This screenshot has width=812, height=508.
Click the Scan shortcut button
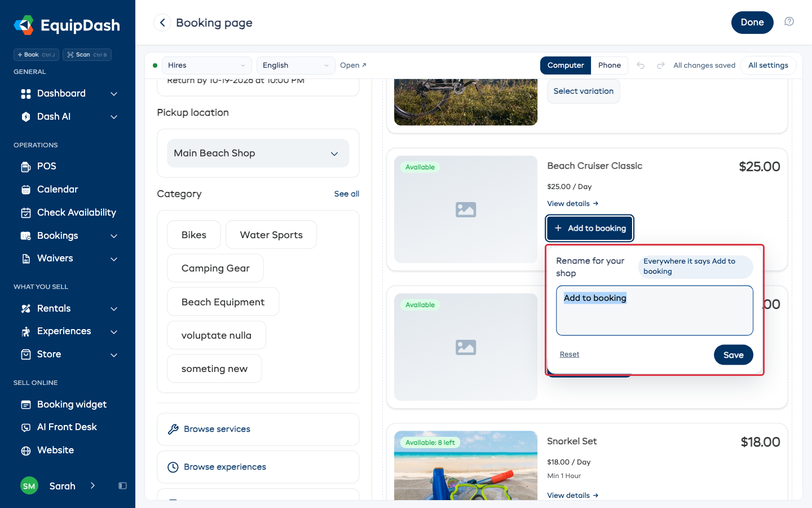(x=87, y=55)
